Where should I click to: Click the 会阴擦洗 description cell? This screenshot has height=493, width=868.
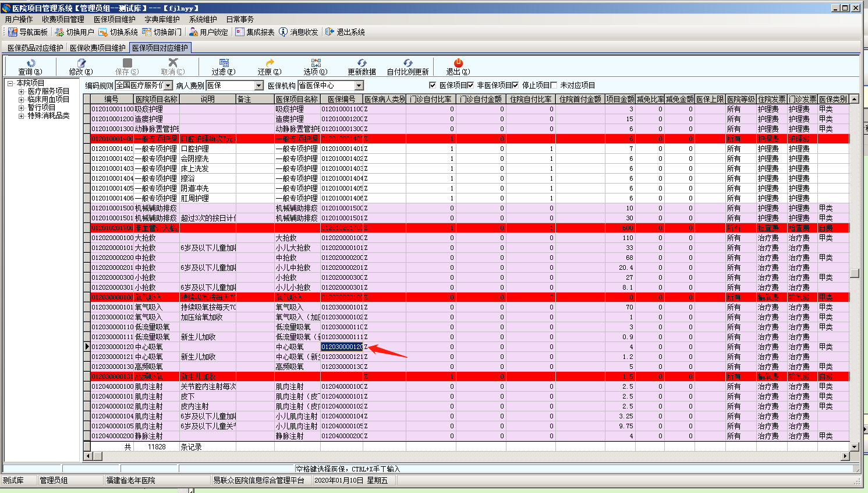208,159
